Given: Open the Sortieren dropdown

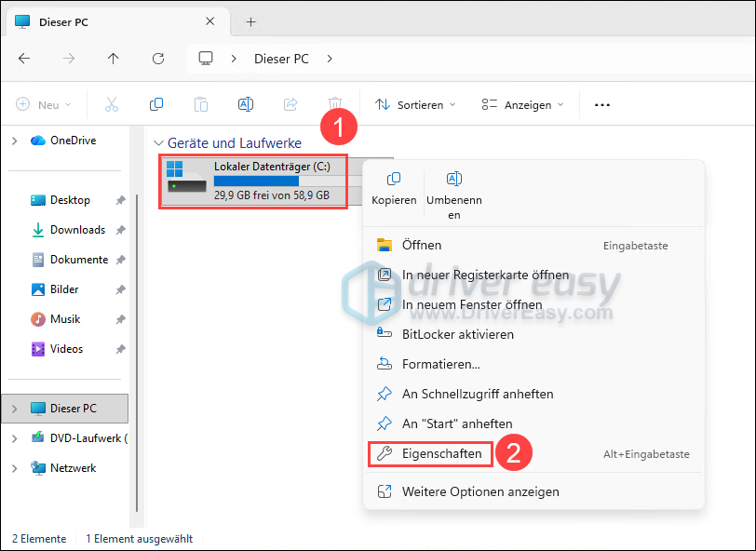Looking at the screenshot, I should point(415,104).
